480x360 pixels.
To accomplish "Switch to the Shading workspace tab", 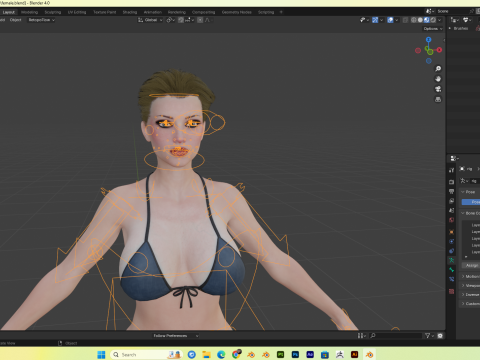I will pyautogui.click(x=130, y=12).
